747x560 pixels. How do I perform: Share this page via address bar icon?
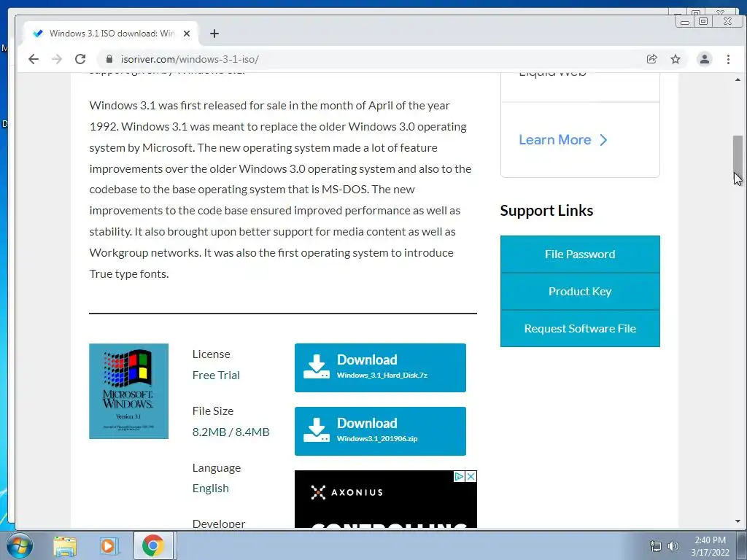pyautogui.click(x=651, y=59)
